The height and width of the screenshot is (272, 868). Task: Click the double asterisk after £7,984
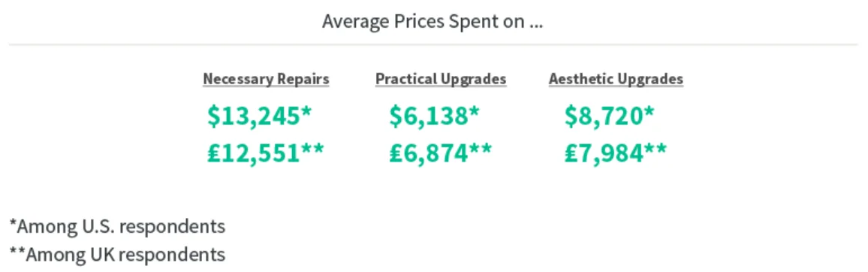pos(655,148)
